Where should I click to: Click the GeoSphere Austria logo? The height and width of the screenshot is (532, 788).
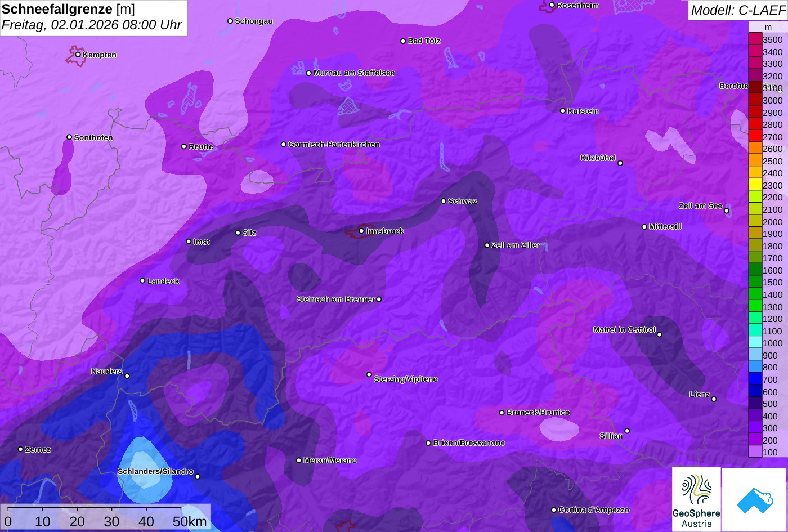(x=696, y=499)
